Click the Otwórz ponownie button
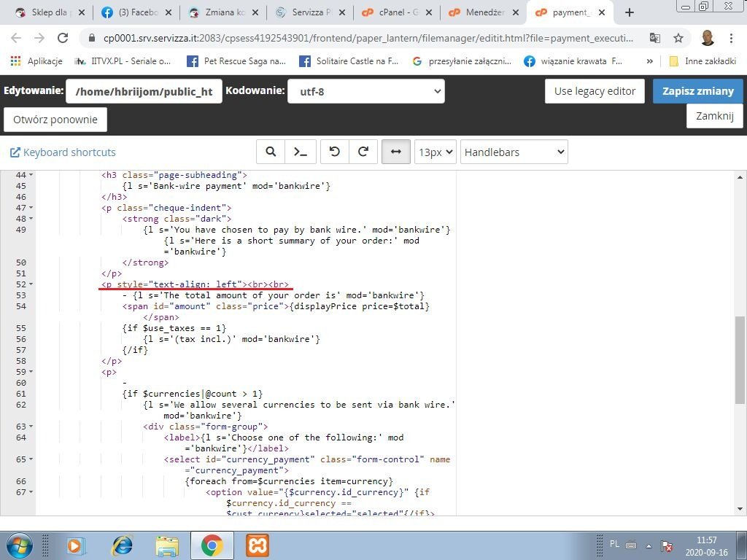The width and height of the screenshot is (747, 560). 55,120
